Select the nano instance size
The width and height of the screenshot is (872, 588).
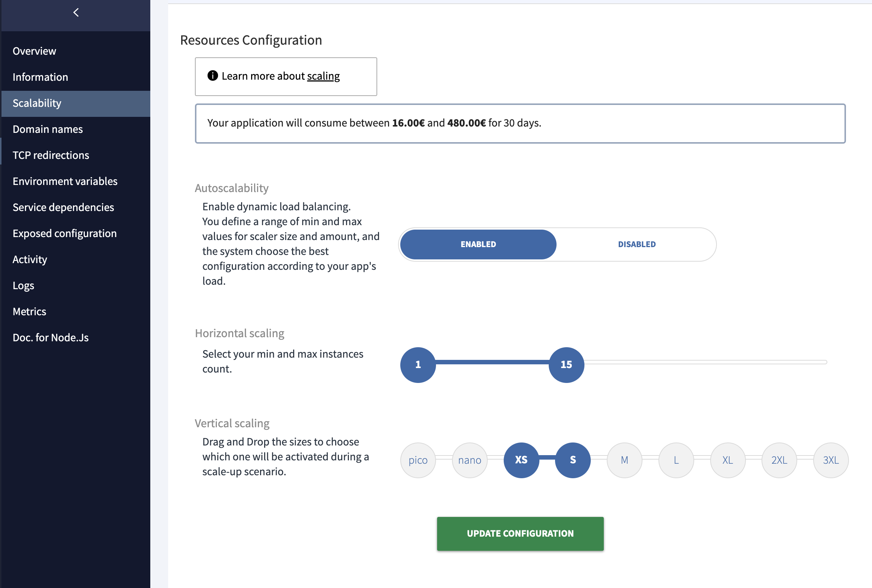tap(469, 460)
